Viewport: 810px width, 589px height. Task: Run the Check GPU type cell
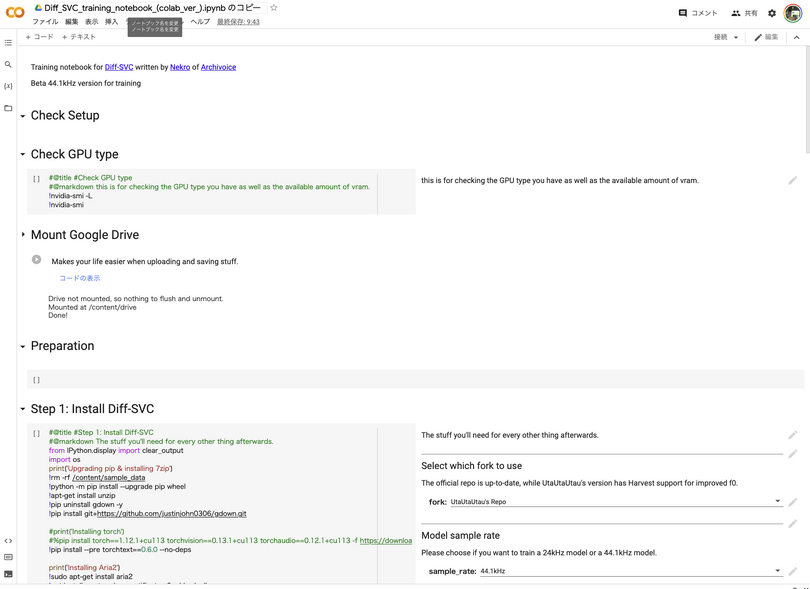(36, 179)
